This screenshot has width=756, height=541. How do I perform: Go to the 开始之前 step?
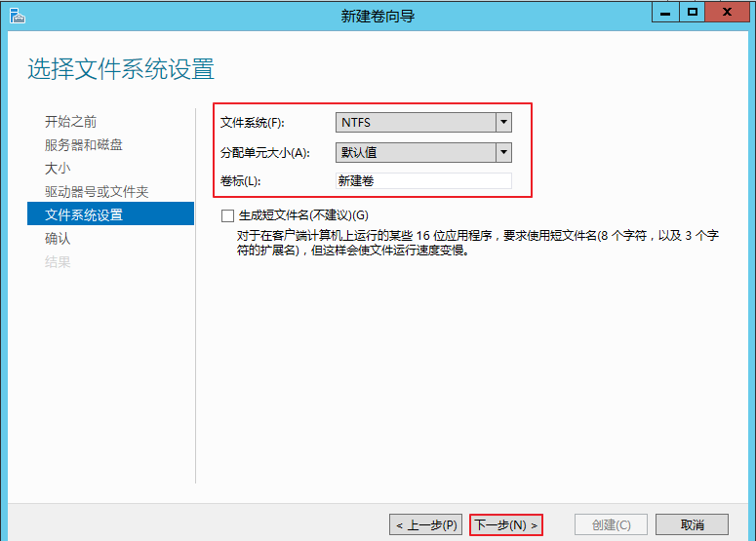point(71,122)
